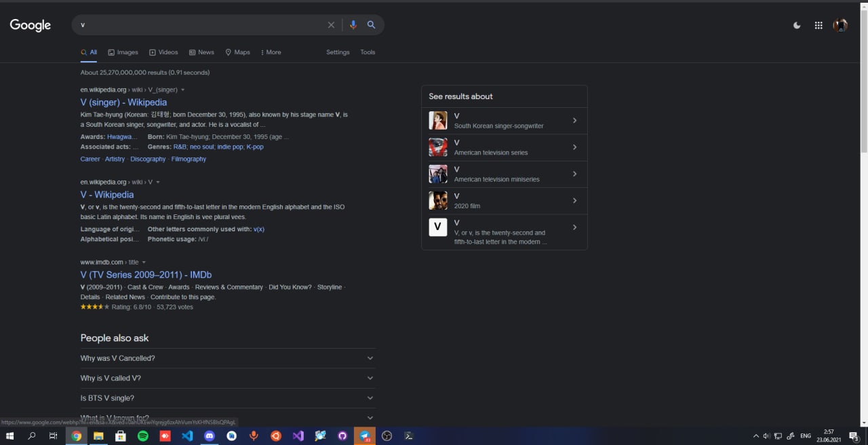Open the terminal icon in the taskbar
The height and width of the screenshot is (445, 868).
tap(409, 436)
